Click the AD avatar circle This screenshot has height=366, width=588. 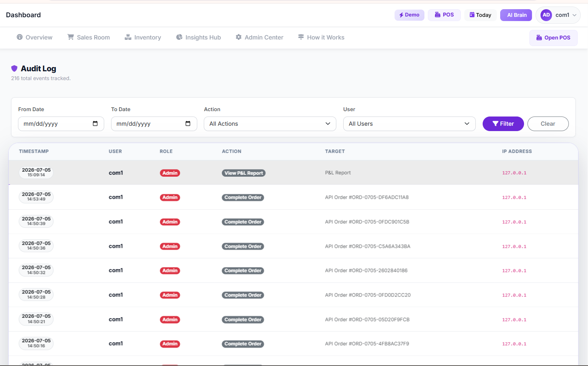click(x=546, y=15)
